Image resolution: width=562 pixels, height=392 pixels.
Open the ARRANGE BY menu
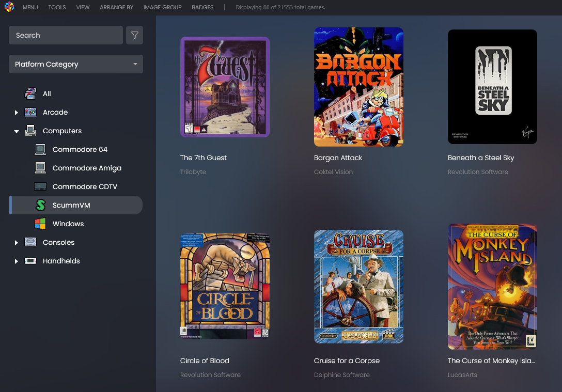coord(117,7)
